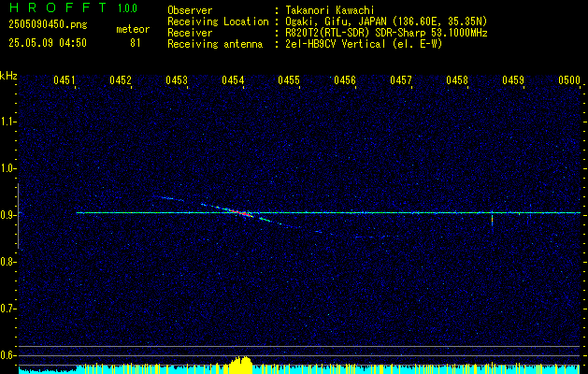Click the red peak of the meteor echo
Image resolution: width=588 pixels, height=374 pixels.
click(239, 212)
